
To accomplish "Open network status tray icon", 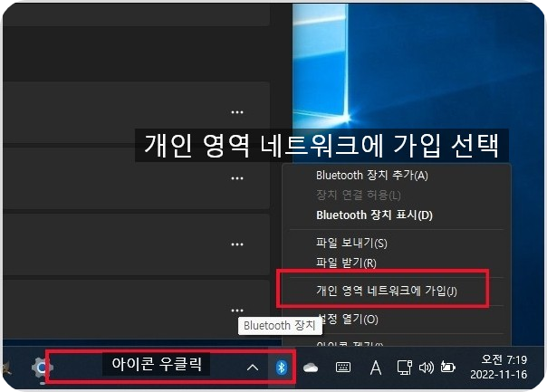I will (405, 368).
